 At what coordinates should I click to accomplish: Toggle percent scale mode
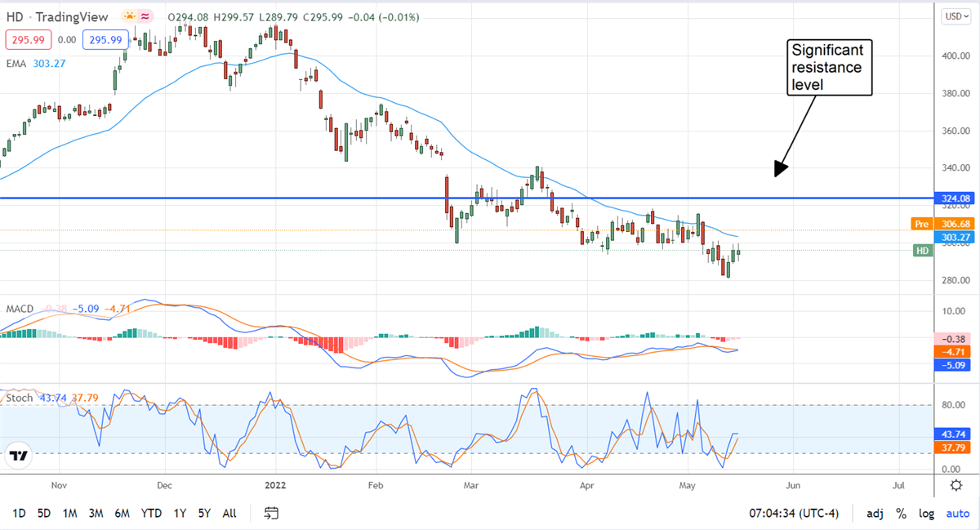(x=901, y=514)
